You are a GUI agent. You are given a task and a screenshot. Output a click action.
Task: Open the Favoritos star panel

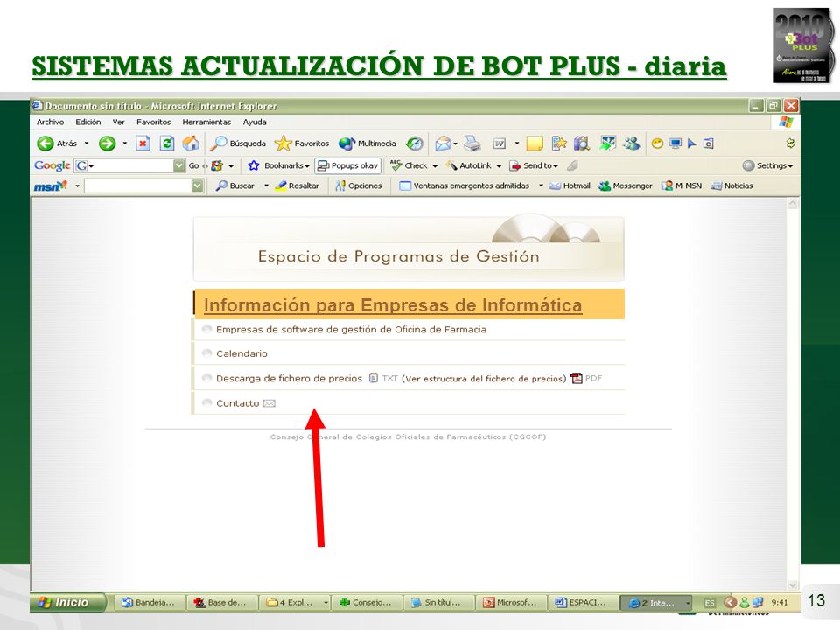(x=302, y=143)
